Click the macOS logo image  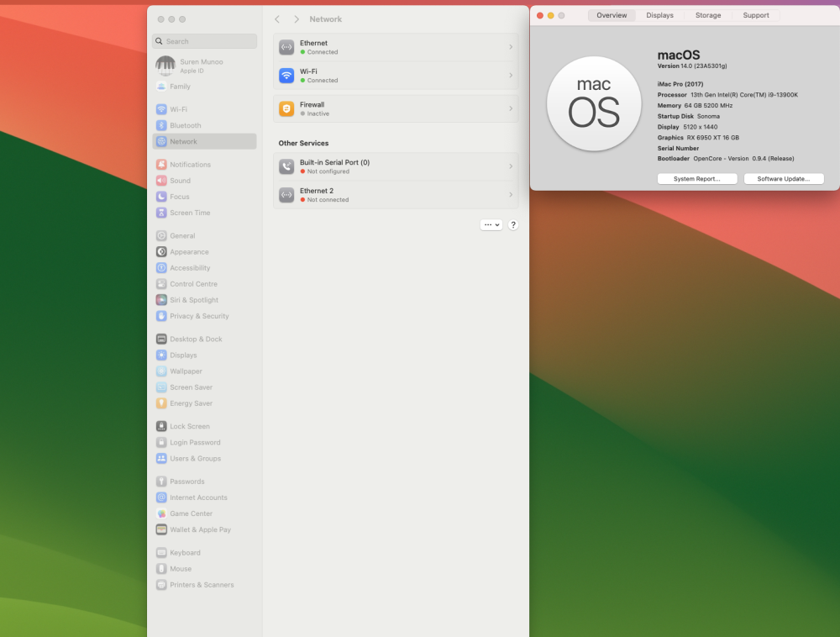[594, 103]
